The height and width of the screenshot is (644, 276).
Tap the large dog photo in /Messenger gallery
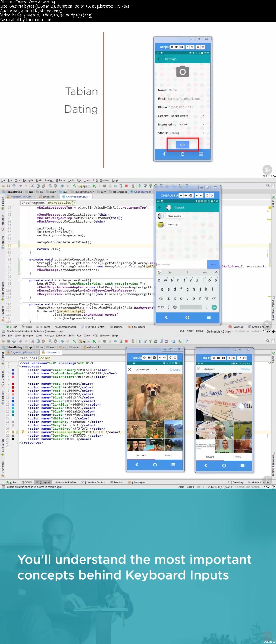coord(155,397)
